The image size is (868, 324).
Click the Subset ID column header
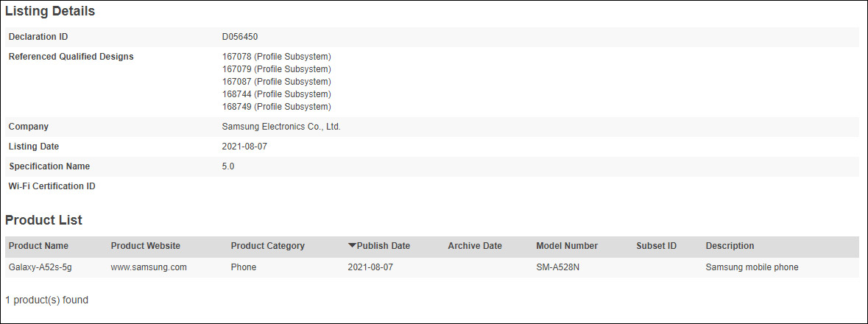click(x=656, y=246)
